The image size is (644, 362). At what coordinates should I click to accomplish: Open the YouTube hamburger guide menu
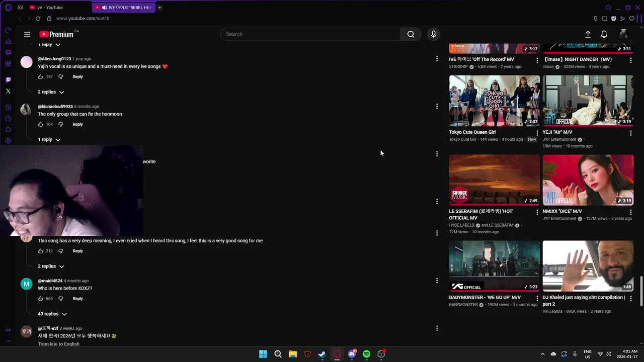coord(27,34)
